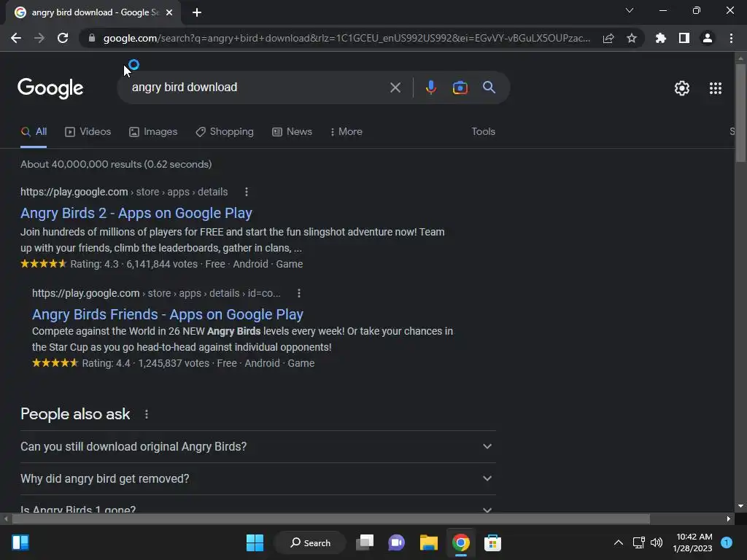The height and width of the screenshot is (560, 747).
Task: Open the Google apps grid
Action: pos(716,88)
